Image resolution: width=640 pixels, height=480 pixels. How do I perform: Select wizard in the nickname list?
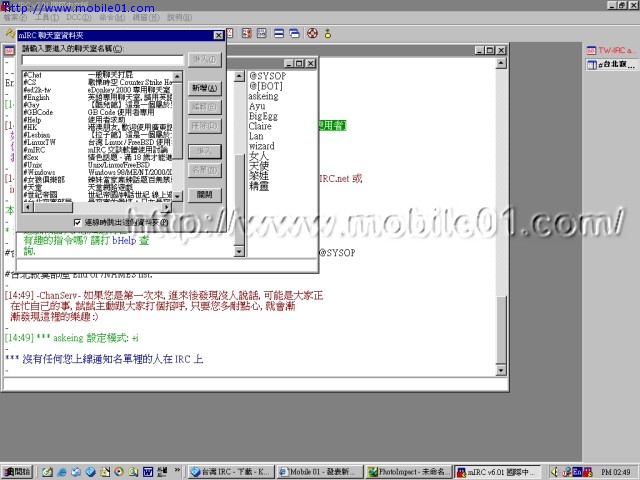(262, 146)
